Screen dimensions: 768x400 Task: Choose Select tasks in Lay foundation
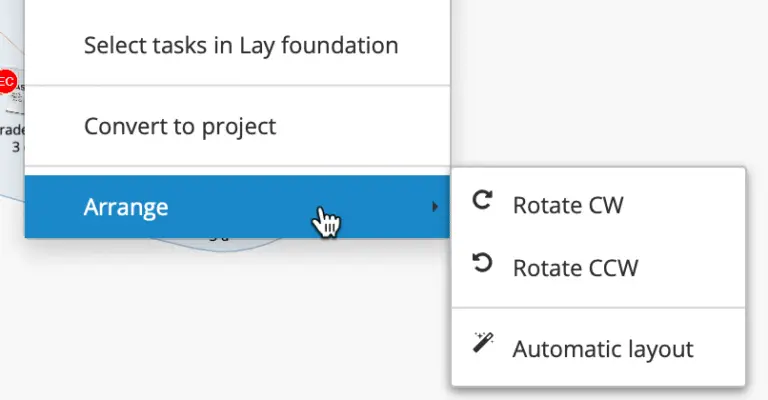[x=241, y=45]
